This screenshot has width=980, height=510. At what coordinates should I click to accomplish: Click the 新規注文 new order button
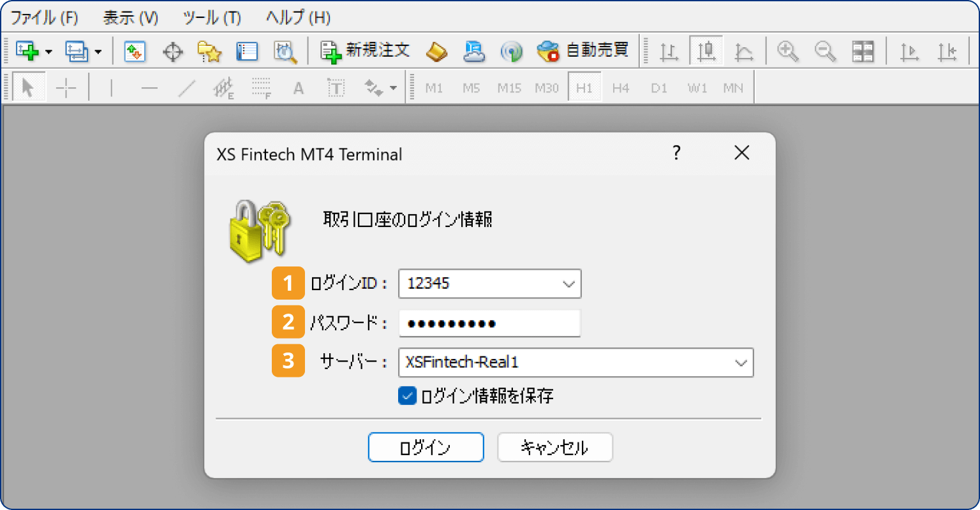364,51
